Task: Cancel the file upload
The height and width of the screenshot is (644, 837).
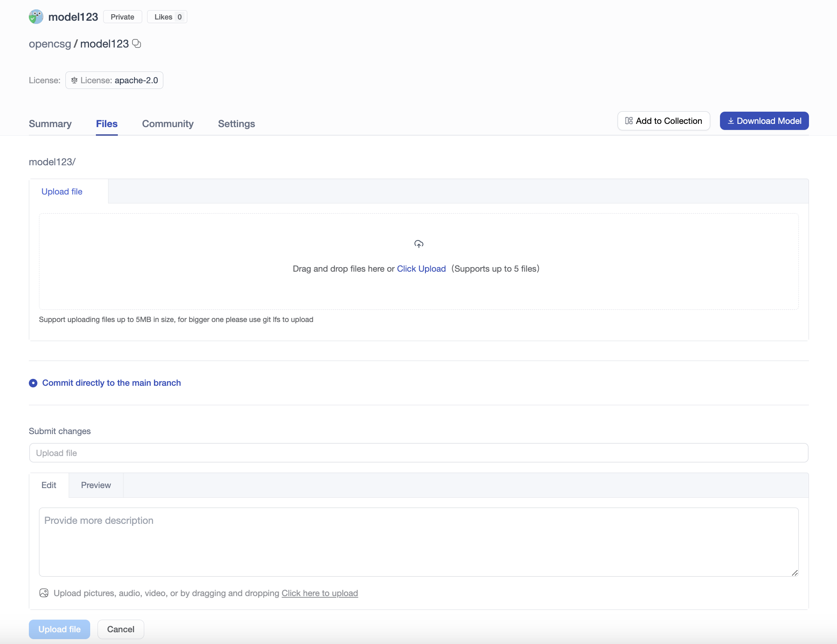Action: pyautogui.click(x=121, y=629)
